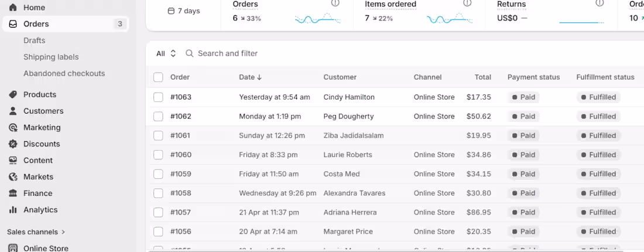Check the box for order #1058
Image resolution: width=644 pixels, height=252 pixels.
coord(158,193)
